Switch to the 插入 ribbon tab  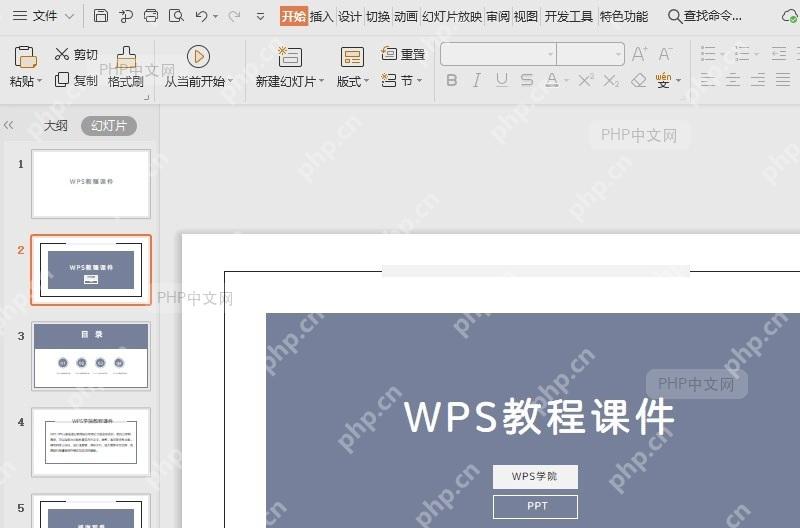pos(321,16)
